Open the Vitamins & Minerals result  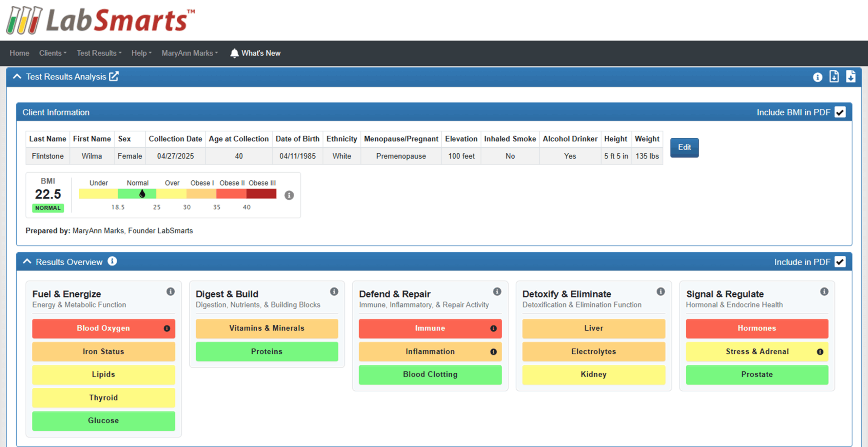coord(267,328)
